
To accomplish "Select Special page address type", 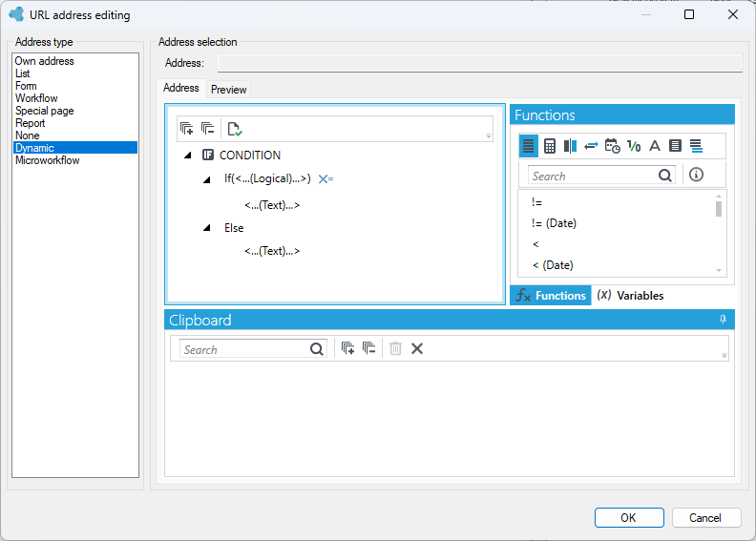I will [75, 111].
